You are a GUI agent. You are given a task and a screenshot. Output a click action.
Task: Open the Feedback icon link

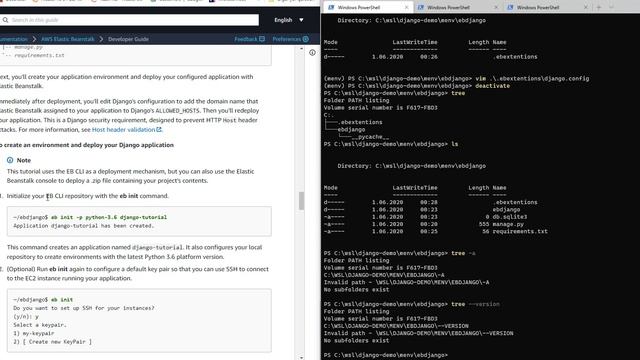[x=262, y=39]
